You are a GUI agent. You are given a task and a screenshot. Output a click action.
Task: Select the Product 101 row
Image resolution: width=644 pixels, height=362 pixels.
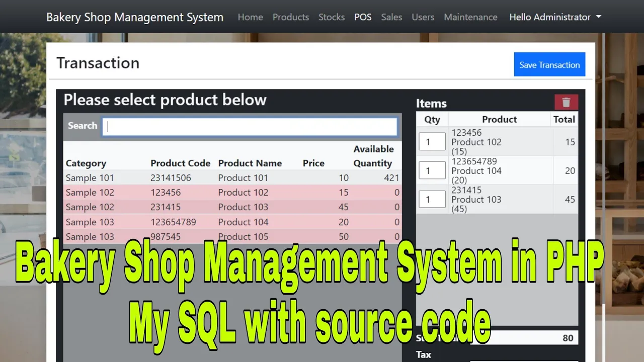pos(232,177)
